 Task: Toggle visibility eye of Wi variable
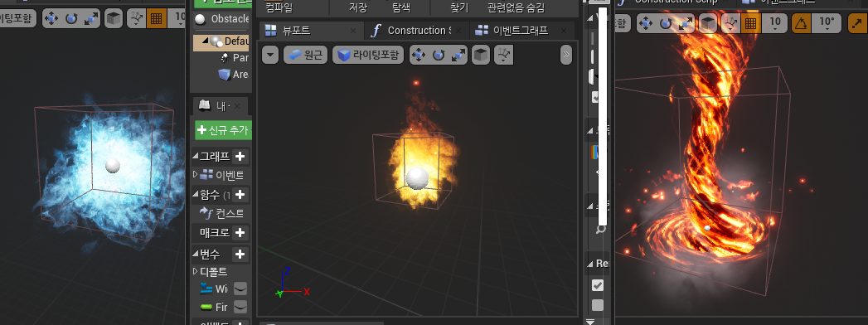coord(240,289)
